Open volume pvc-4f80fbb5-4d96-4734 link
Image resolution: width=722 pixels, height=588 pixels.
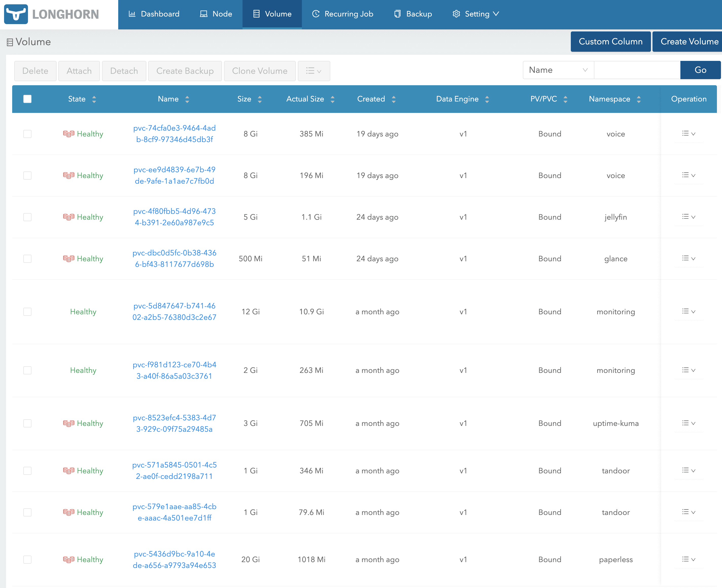174,217
